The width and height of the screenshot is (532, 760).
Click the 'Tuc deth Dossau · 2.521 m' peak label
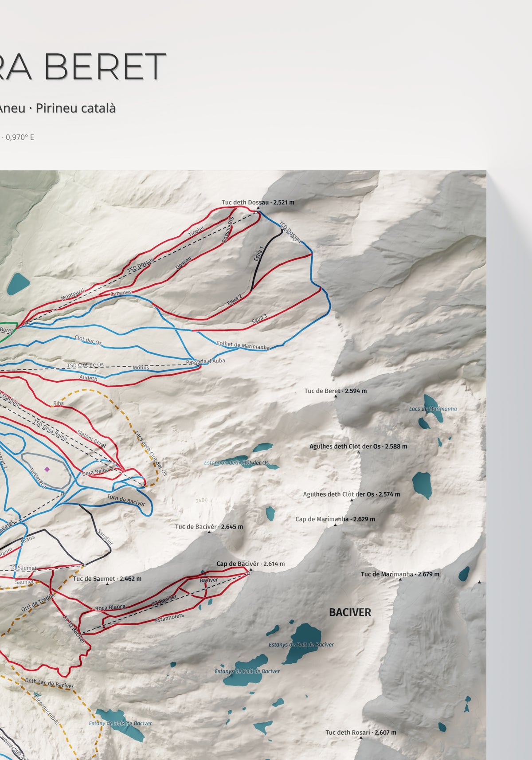tap(258, 202)
